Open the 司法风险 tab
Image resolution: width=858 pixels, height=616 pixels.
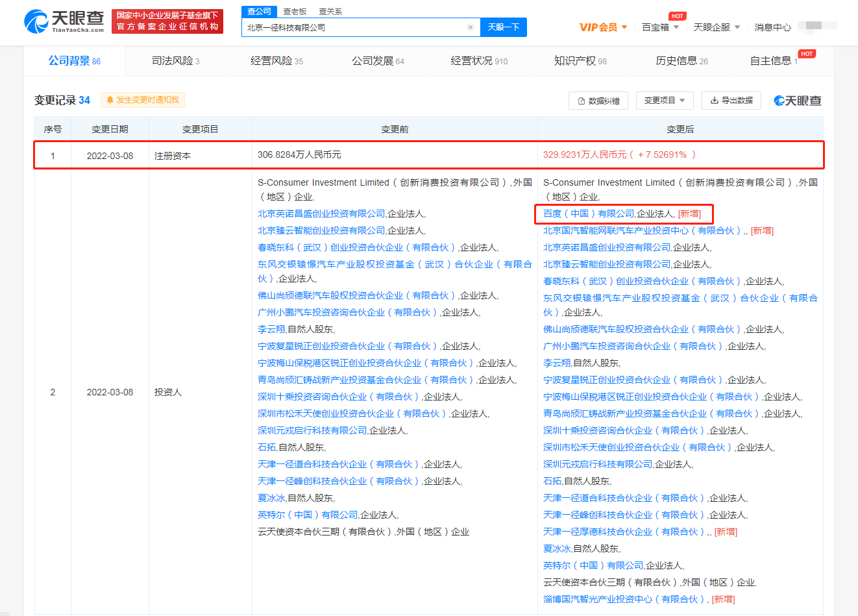click(x=175, y=61)
